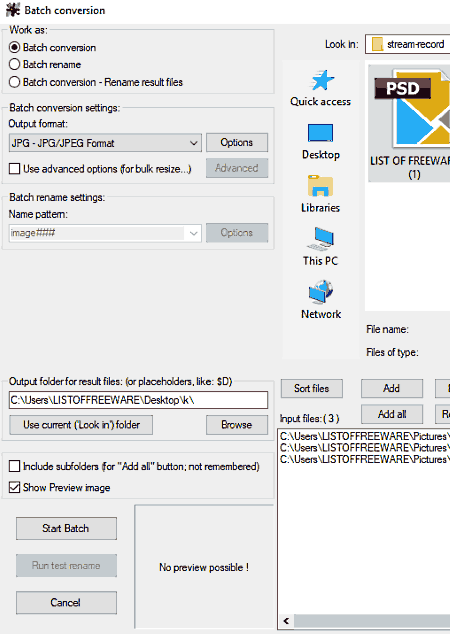Open Network in the places bar
This screenshot has height=634, width=450.
(321, 300)
